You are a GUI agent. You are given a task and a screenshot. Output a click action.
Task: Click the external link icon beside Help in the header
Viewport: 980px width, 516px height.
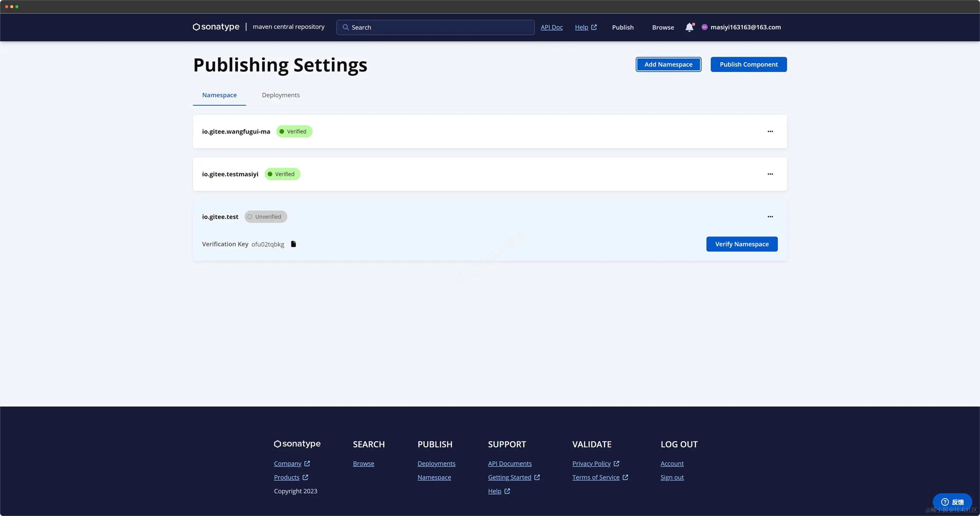click(x=594, y=28)
